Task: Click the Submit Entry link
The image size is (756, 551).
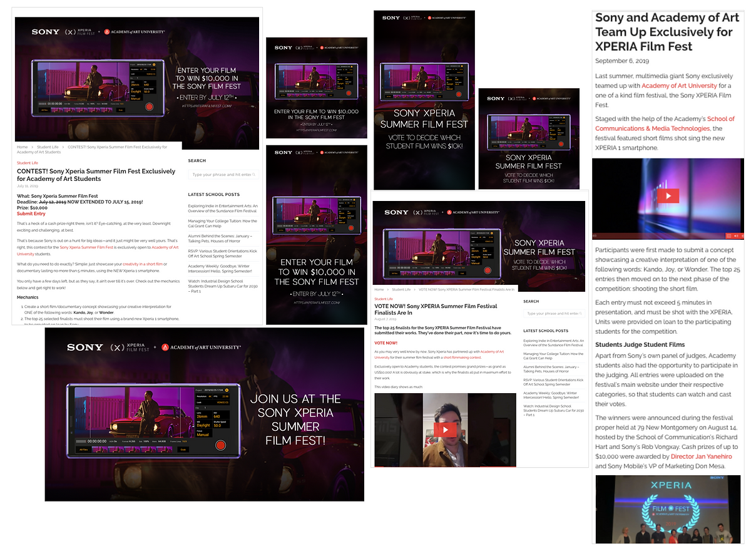Action: (x=31, y=214)
